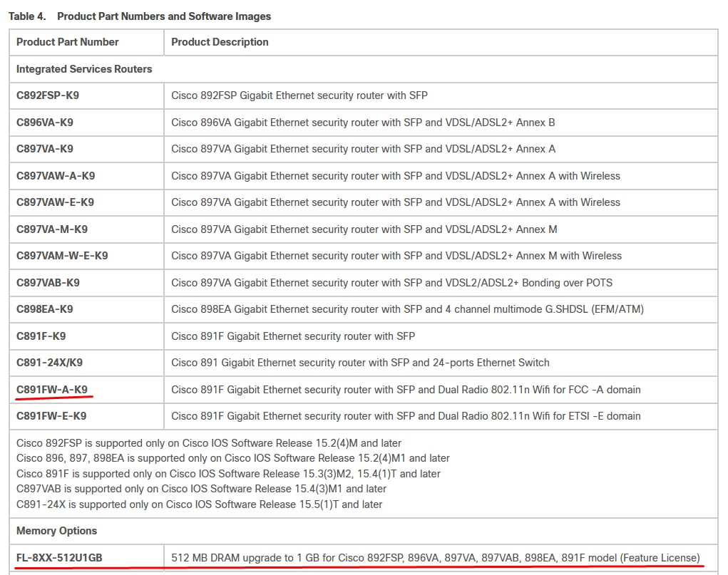Select part number C897VA-K9
The image size is (728, 575).
(x=45, y=149)
